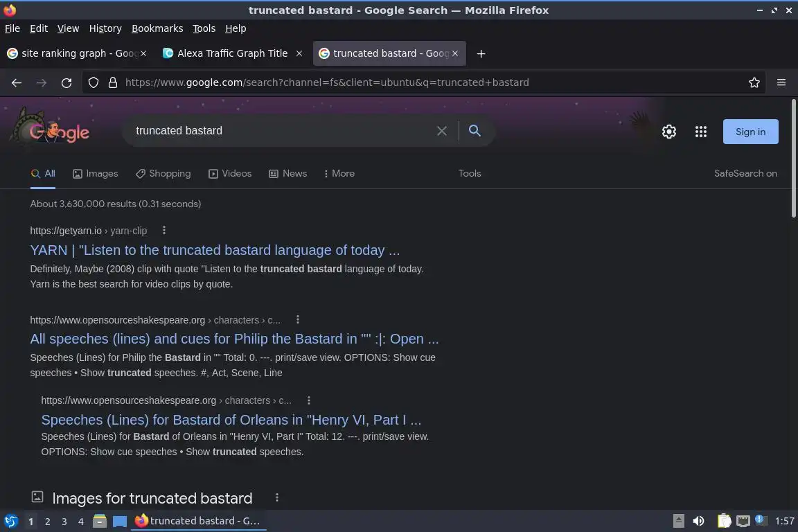This screenshot has width=798, height=532.
Task: Click the forward navigation arrow
Action: [42, 82]
